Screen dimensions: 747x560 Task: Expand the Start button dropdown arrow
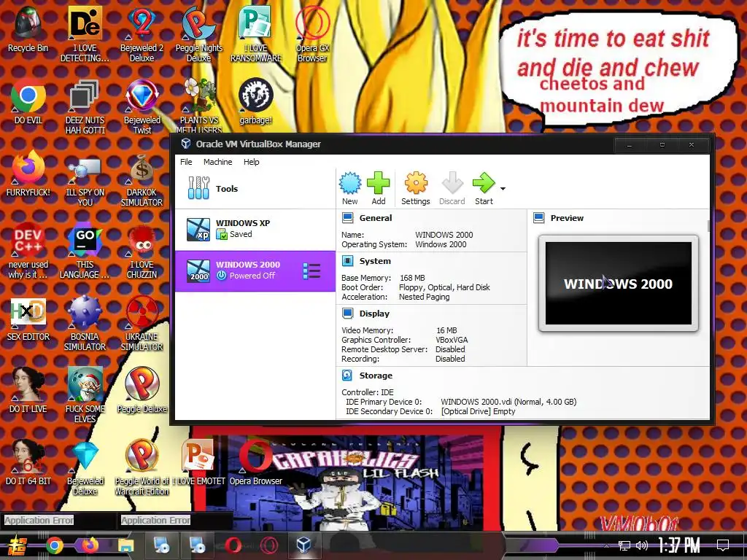pyautogui.click(x=503, y=189)
